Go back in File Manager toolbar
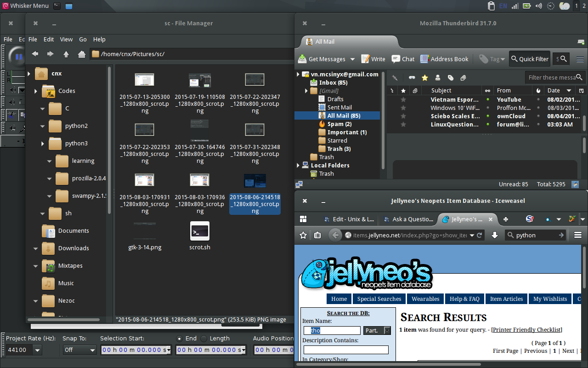This screenshot has height=368, width=588. [35, 54]
